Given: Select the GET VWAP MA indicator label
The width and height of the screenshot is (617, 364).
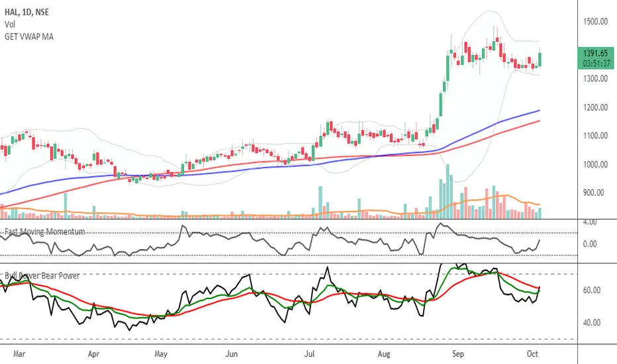Looking at the screenshot, I should click(28, 36).
